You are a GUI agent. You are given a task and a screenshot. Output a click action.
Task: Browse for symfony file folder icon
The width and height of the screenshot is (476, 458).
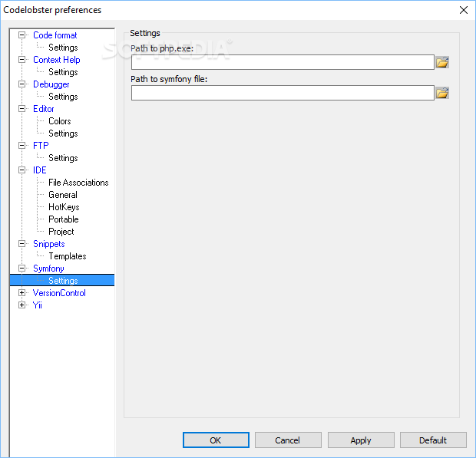click(x=442, y=93)
